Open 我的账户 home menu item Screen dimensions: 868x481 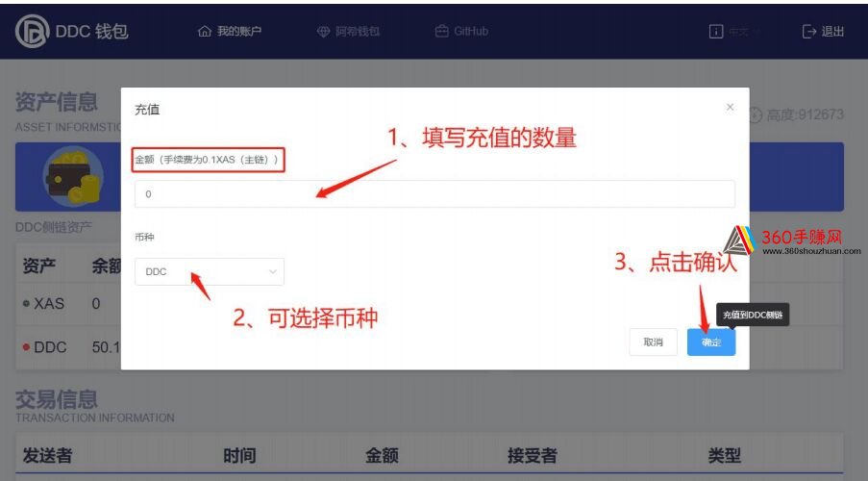tap(229, 31)
